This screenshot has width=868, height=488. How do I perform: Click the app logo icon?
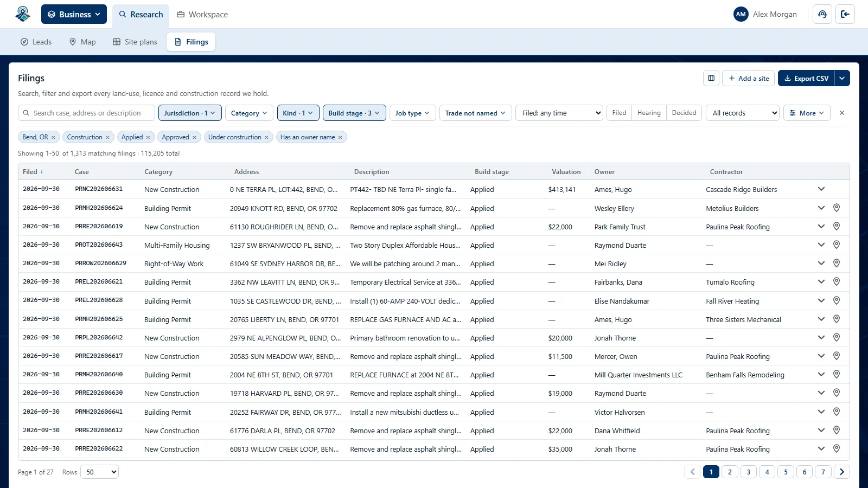click(x=23, y=14)
